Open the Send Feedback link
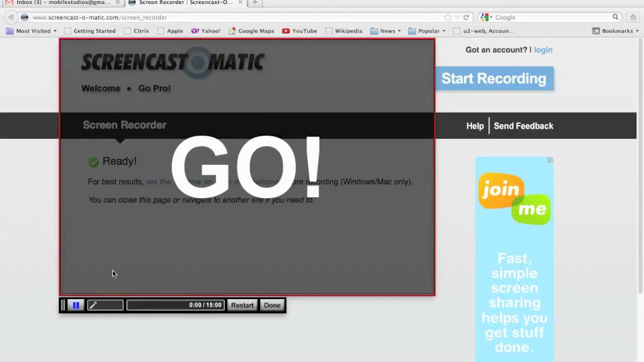644x362 pixels. click(x=523, y=126)
